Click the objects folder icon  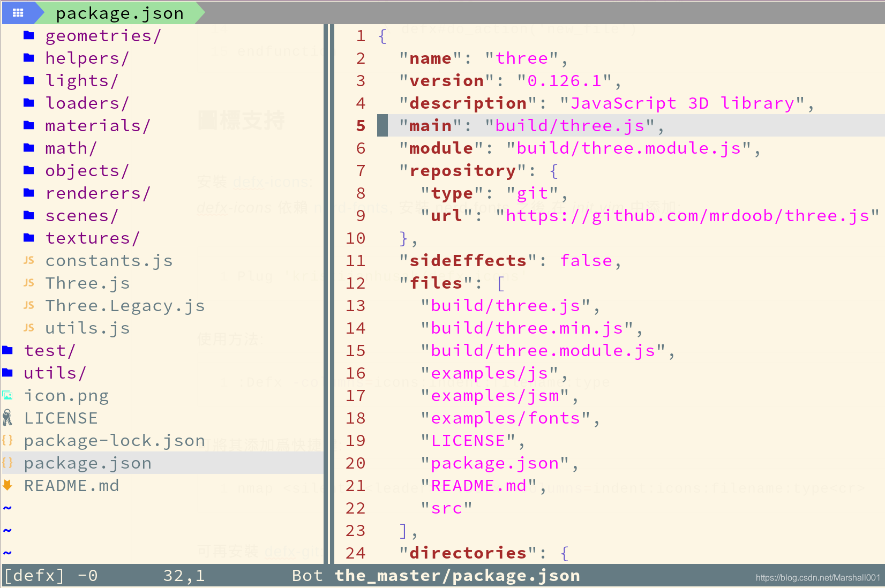click(29, 171)
